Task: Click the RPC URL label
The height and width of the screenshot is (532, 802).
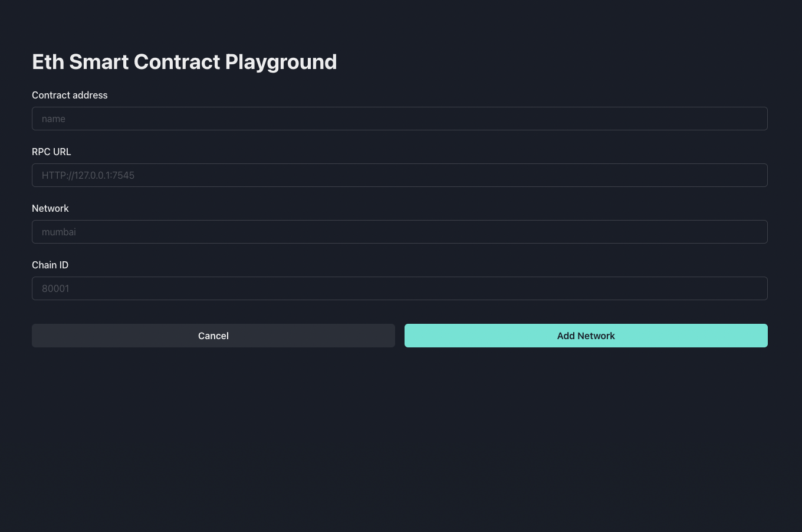Action: pos(51,152)
